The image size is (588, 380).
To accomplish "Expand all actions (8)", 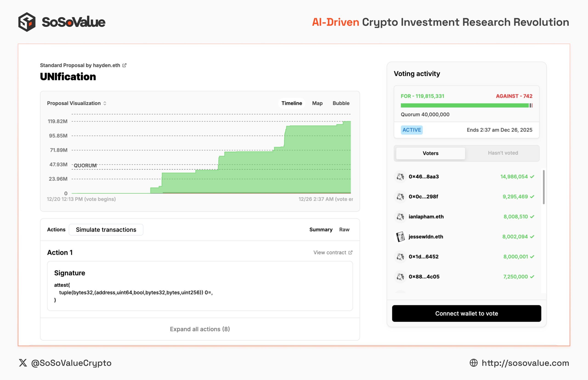I will click(x=200, y=329).
